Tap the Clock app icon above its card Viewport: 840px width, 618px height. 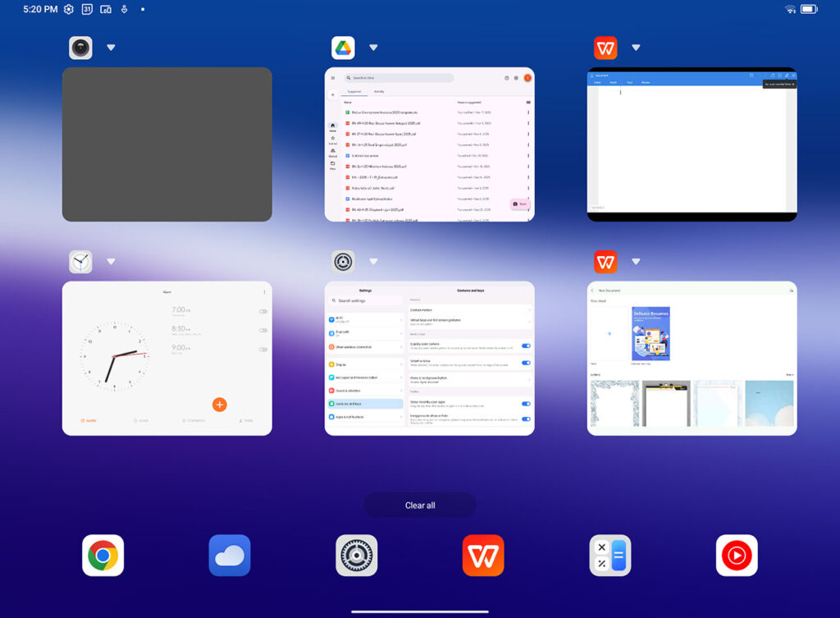(x=80, y=262)
